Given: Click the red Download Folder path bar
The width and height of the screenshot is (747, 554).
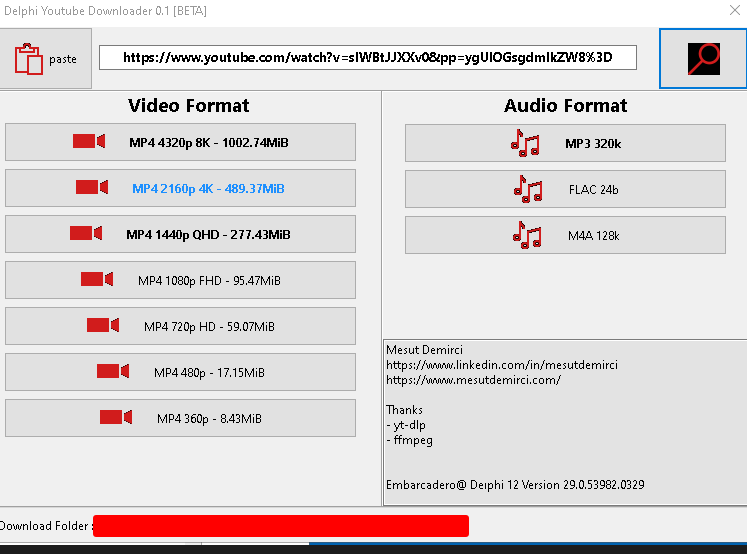Looking at the screenshot, I should click(x=280, y=526).
